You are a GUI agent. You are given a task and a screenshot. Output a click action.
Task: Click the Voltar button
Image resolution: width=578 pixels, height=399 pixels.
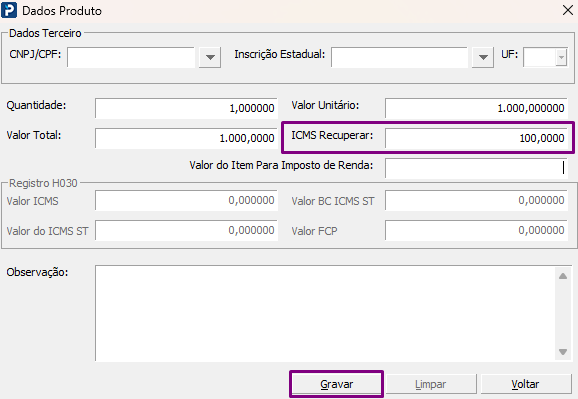pos(525,384)
